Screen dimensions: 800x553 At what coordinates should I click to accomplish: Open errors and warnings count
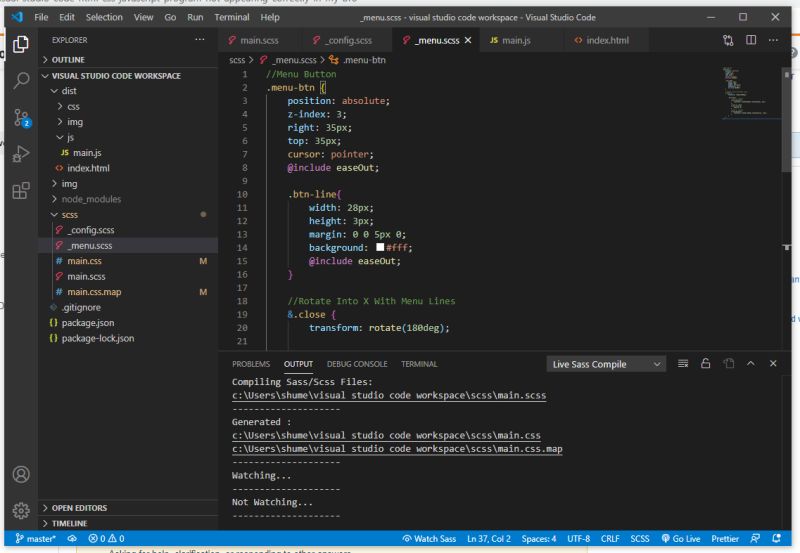click(106, 539)
